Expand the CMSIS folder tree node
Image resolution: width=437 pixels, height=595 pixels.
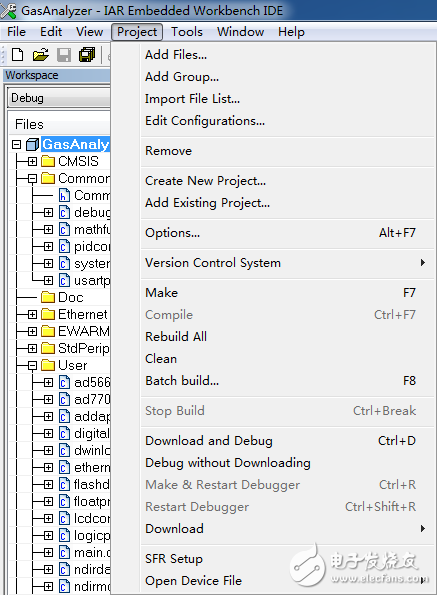[33, 162]
